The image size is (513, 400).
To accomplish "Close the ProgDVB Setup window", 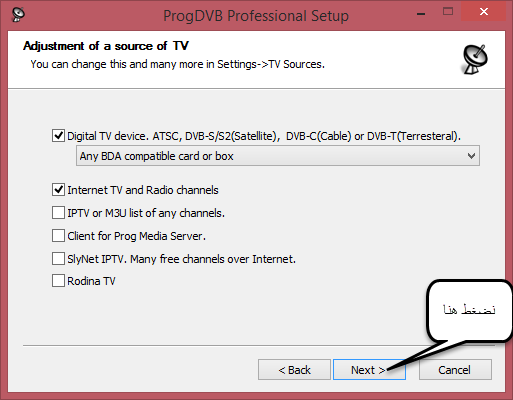I will click(x=484, y=12).
